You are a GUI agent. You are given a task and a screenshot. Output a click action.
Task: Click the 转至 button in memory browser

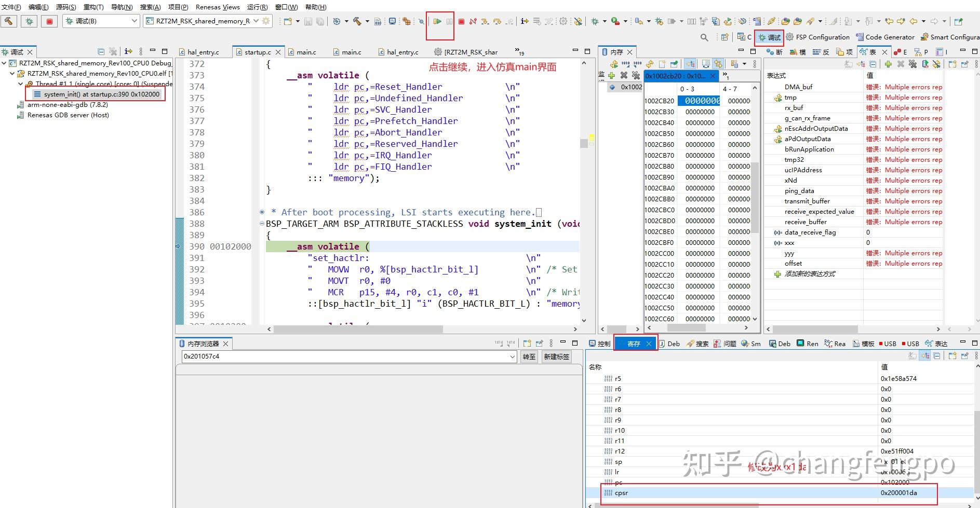pos(529,357)
